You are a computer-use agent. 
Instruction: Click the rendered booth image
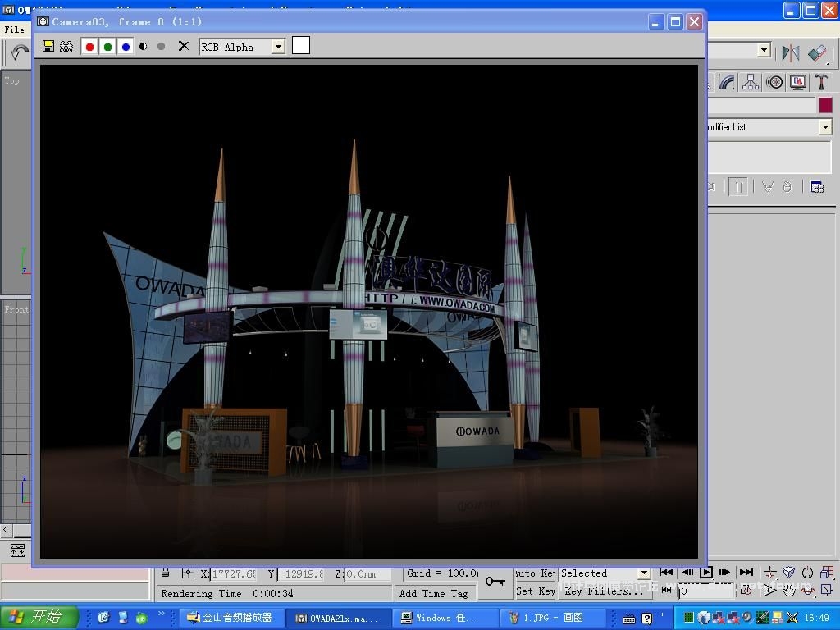[369, 311]
